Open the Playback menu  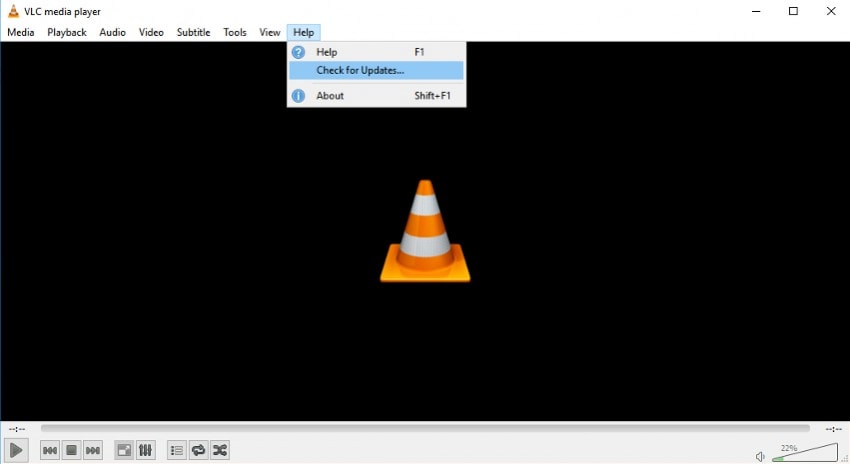click(x=67, y=33)
